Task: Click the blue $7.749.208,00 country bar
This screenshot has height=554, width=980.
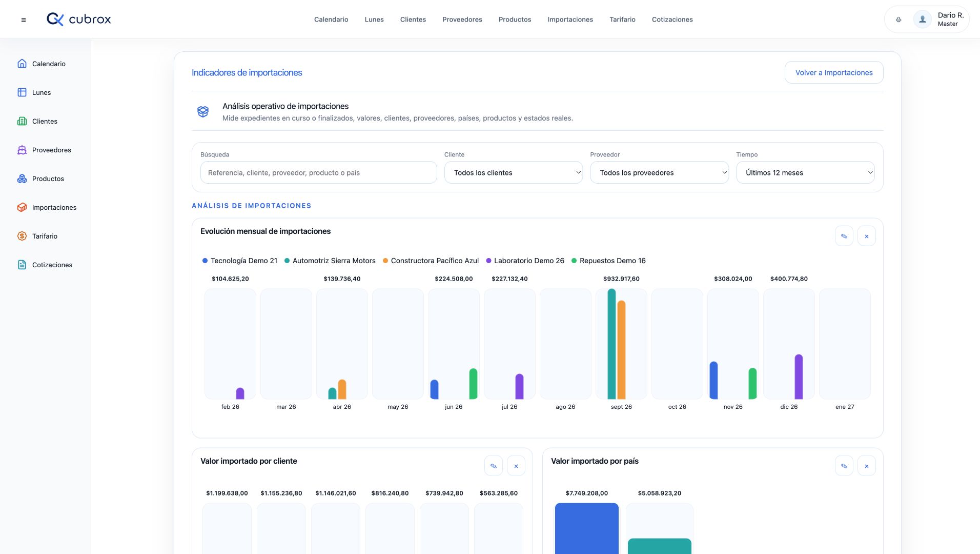Action: tap(587, 528)
